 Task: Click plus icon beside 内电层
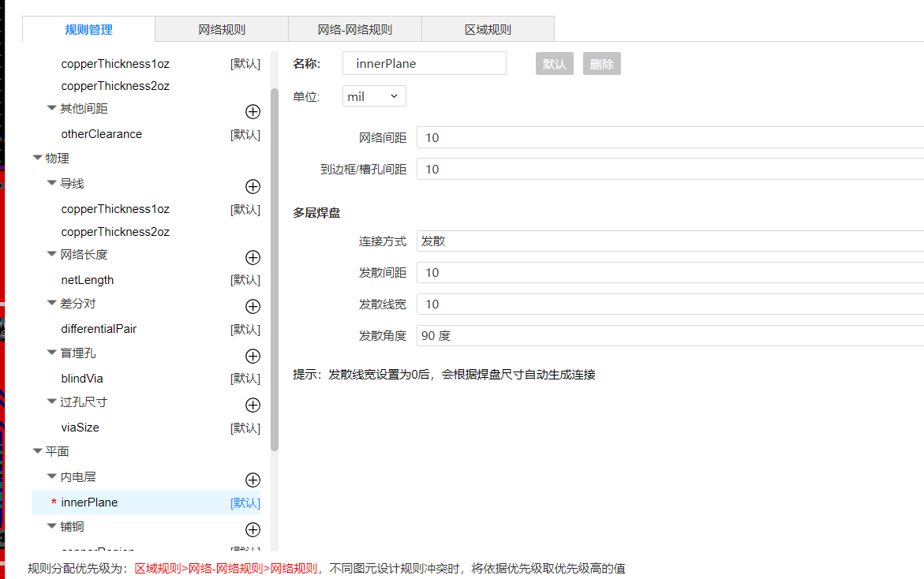253,480
